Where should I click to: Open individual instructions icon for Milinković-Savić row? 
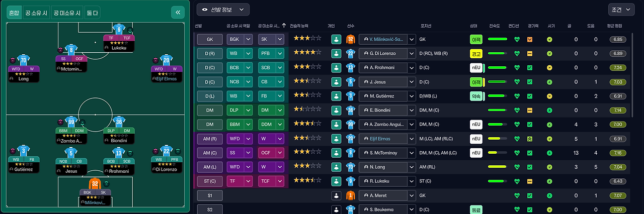336,39
